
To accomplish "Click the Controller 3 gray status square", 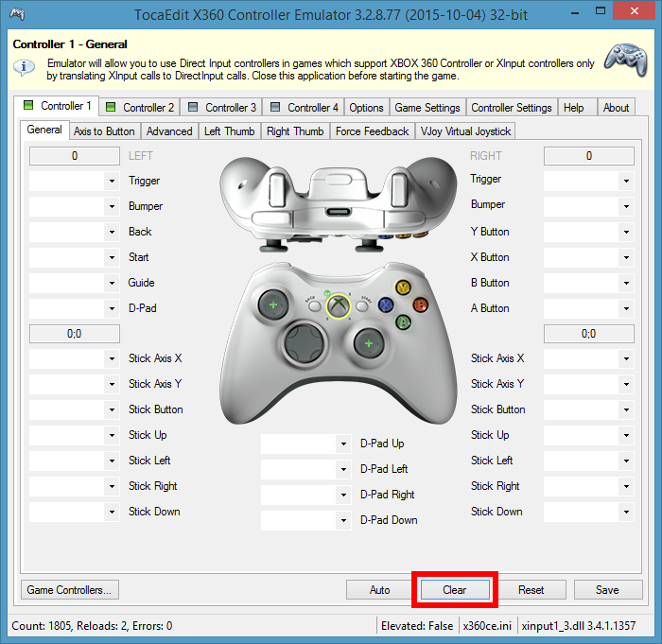I will [193, 107].
